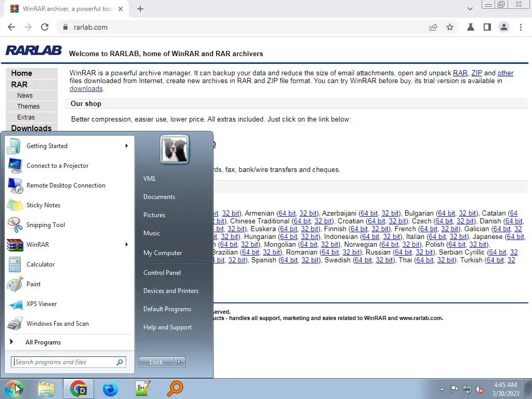Click the volume muted tray icon
The height and width of the screenshot is (399, 532).
[480, 389]
